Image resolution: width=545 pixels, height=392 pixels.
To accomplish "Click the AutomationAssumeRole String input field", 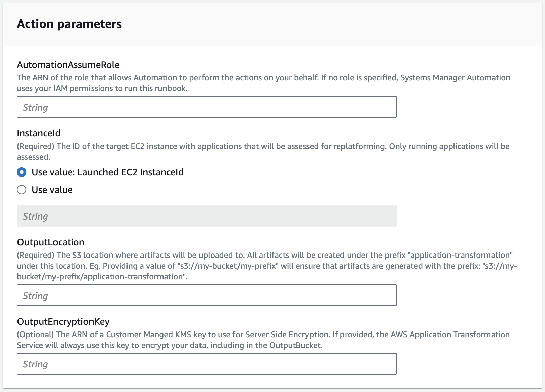I will click(206, 107).
